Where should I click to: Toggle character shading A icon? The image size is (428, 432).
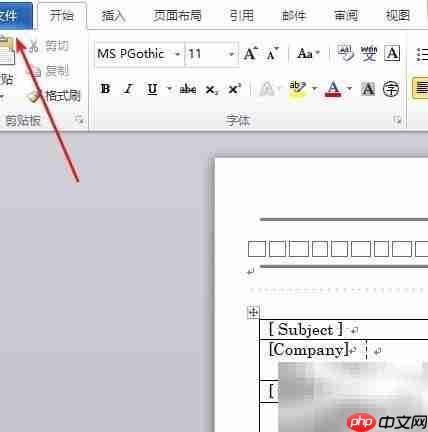(x=368, y=89)
